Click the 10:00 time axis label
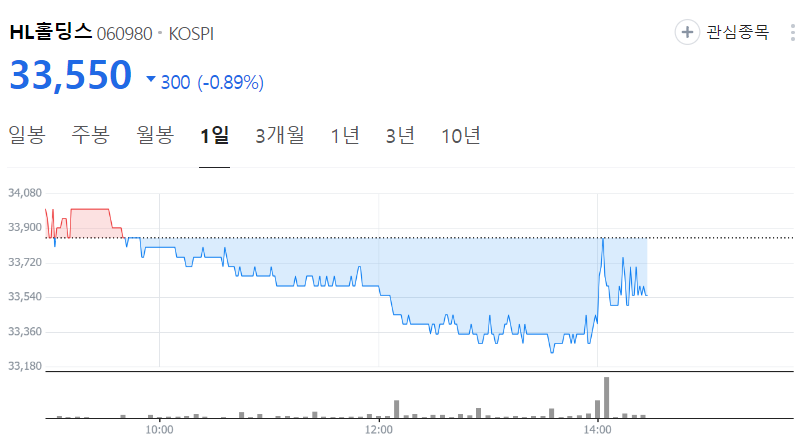The width and height of the screenshot is (803, 445). tap(159, 430)
